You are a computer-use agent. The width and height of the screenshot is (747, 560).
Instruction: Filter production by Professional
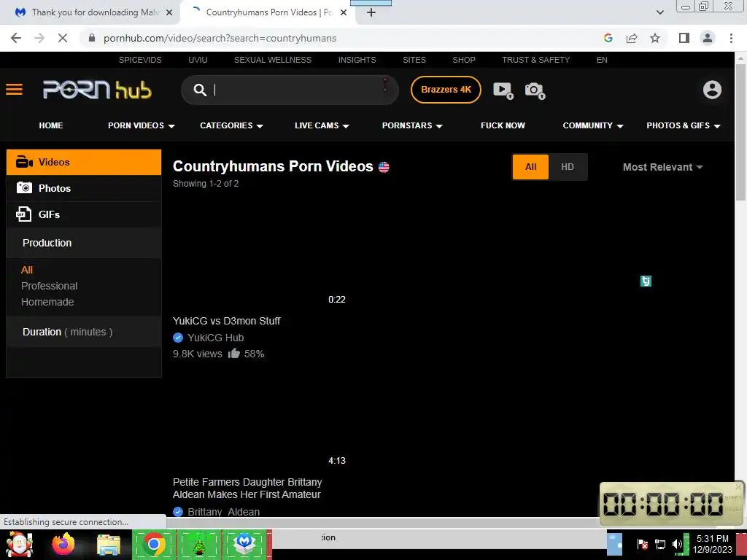49,286
